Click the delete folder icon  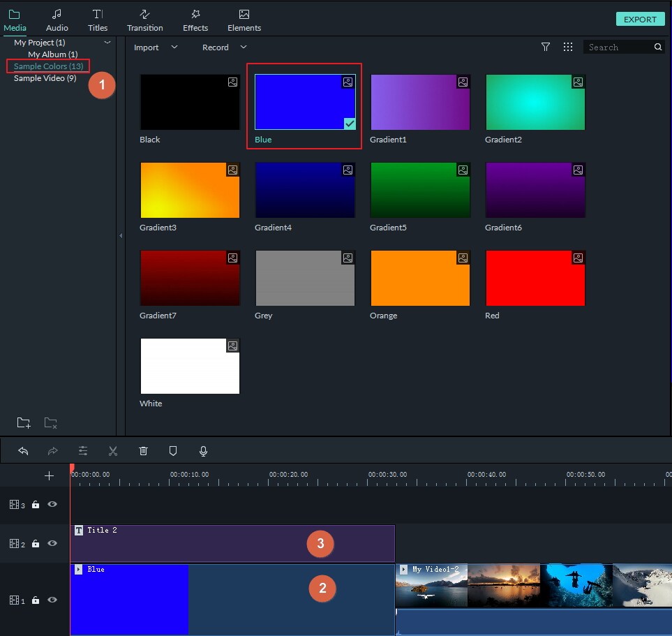(x=50, y=423)
